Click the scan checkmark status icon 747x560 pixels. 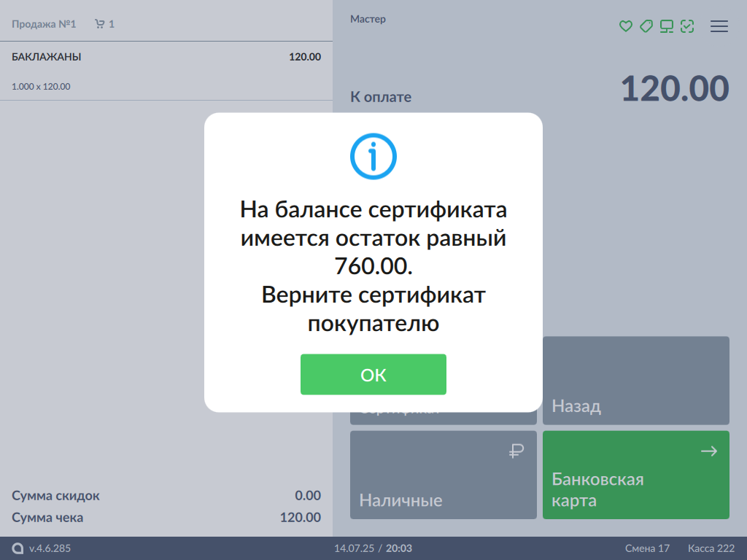click(x=686, y=26)
